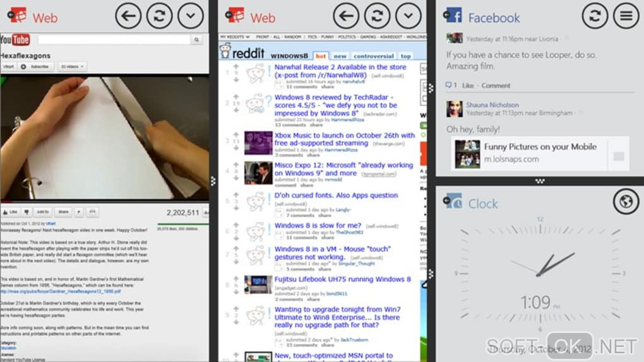Switch to the controversial tab on reddit
Image resolution: width=644 pixels, height=362 pixels.
373,56
